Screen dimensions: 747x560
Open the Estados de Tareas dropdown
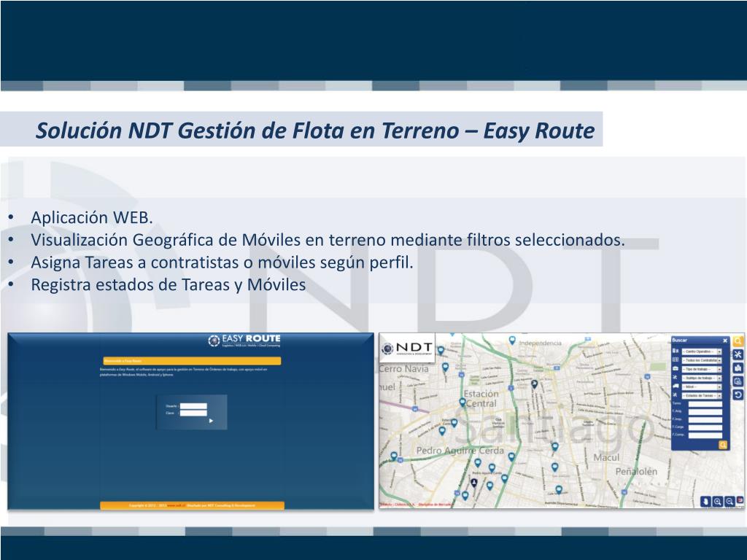[702, 396]
